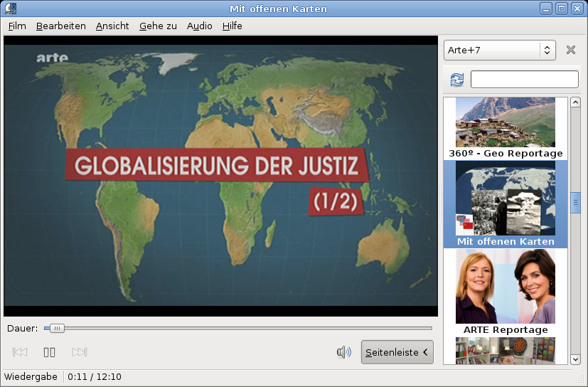588x387 pixels.
Task: Click the 360° - Geo Reportage label
Action: click(x=506, y=153)
